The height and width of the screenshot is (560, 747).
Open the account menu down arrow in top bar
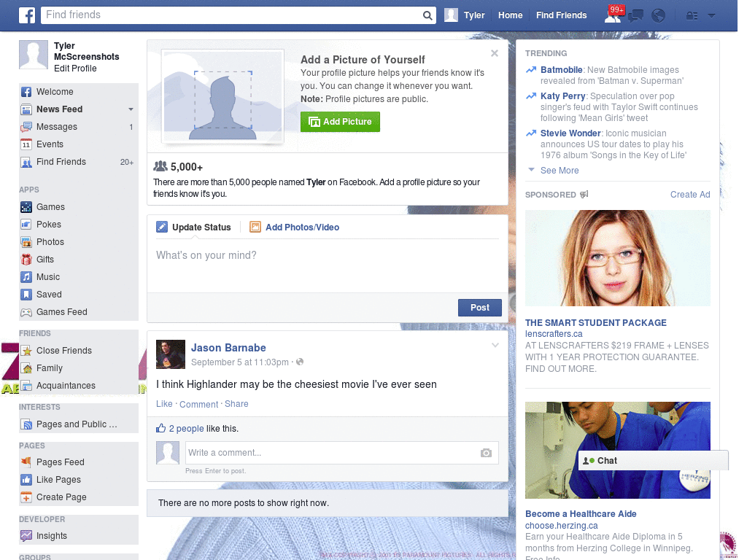pos(711,16)
